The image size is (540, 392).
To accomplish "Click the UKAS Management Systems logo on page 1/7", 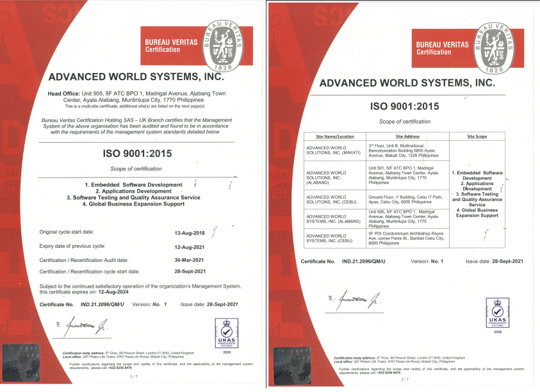I will (x=227, y=334).
